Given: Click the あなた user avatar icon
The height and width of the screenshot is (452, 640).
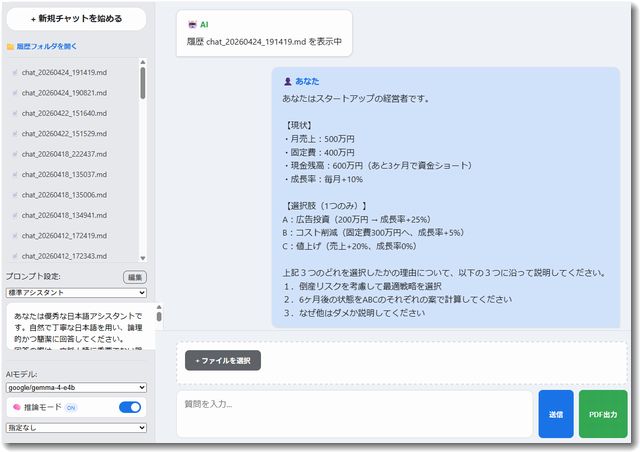Looking at the screenshot, I should pos(288,81).
